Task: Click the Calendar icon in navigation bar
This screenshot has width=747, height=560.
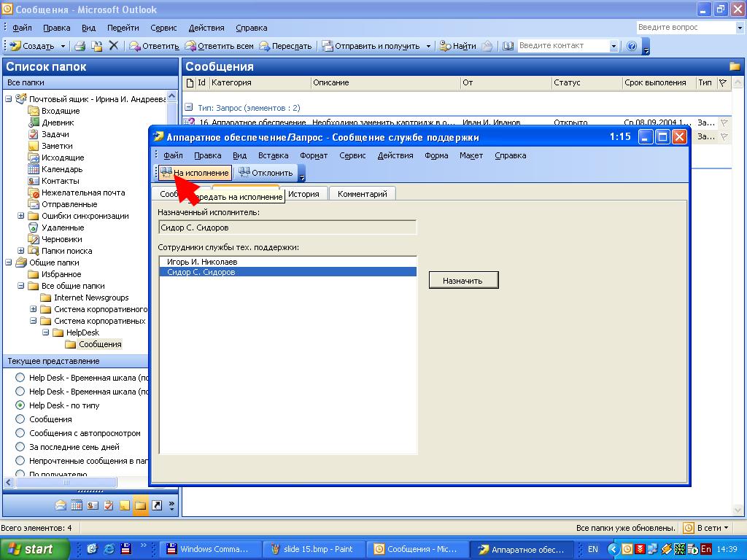Action: click(77, 505)
